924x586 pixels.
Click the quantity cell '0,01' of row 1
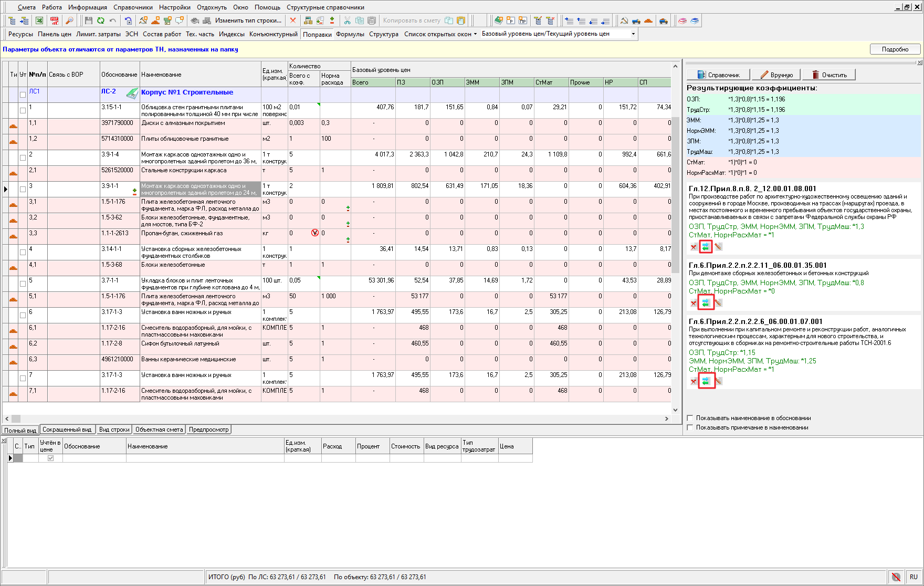click(x=303, y=110)
